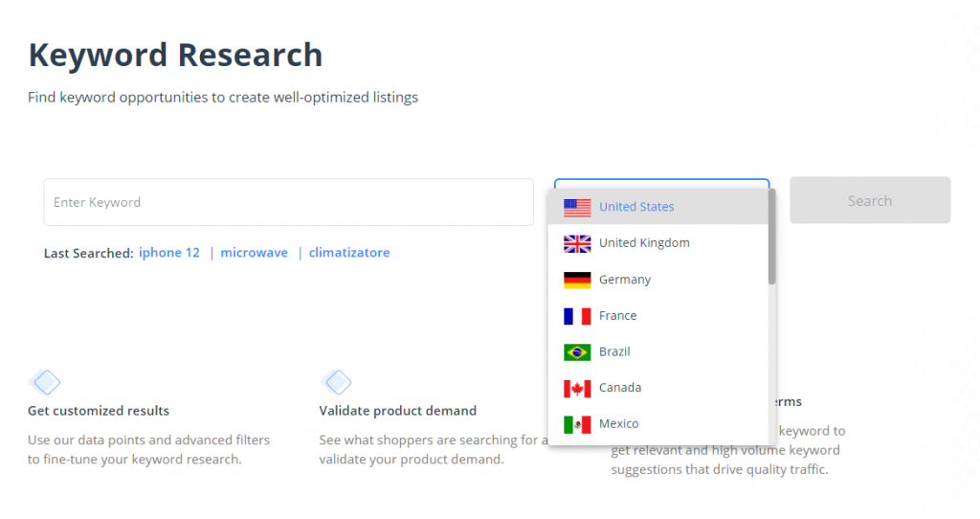Open last searched term microwave
Image resolution: width=980 pixels, height=519 pixels.
[254, 253]
